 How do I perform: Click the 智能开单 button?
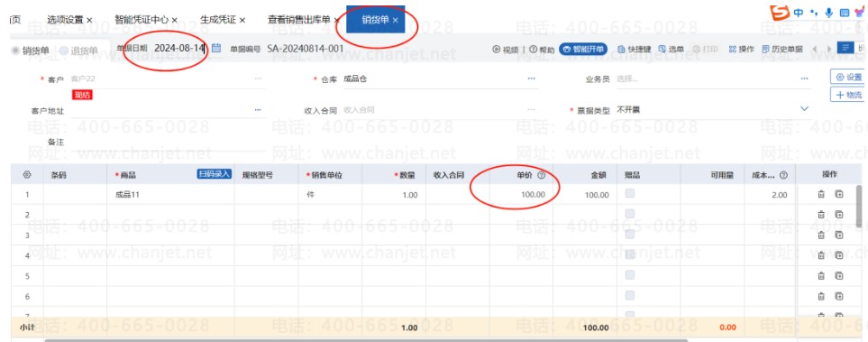[583, 49]
